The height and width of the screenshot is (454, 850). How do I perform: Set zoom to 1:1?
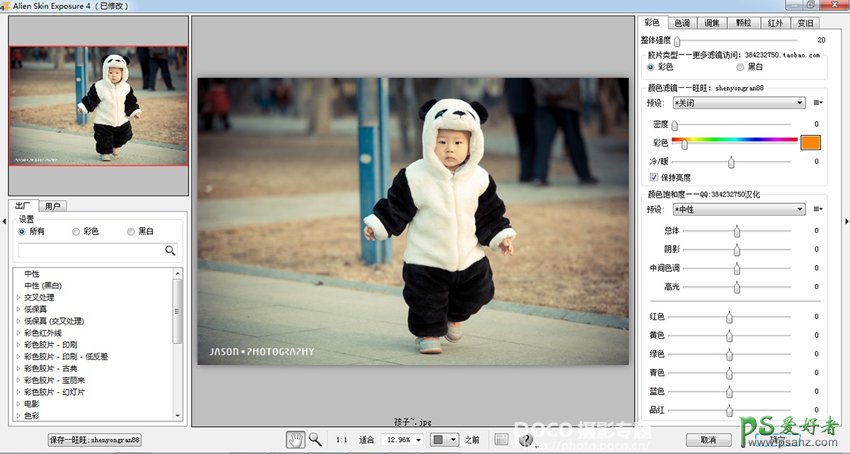342,440
